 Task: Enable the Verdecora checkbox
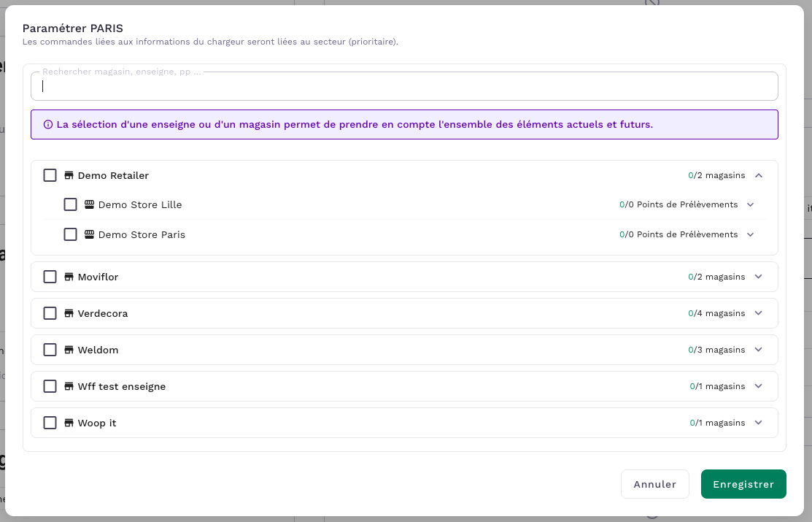(x=50, y=313)
